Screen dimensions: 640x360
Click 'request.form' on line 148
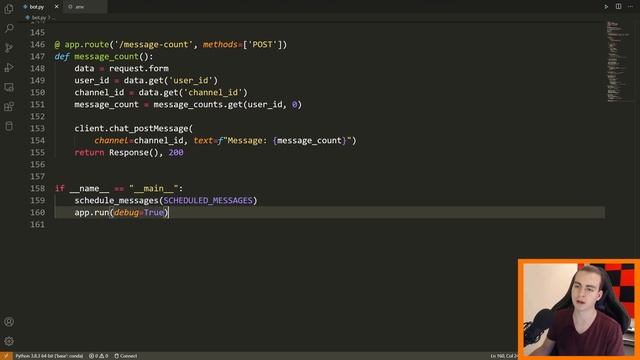(x=139, y=69)
